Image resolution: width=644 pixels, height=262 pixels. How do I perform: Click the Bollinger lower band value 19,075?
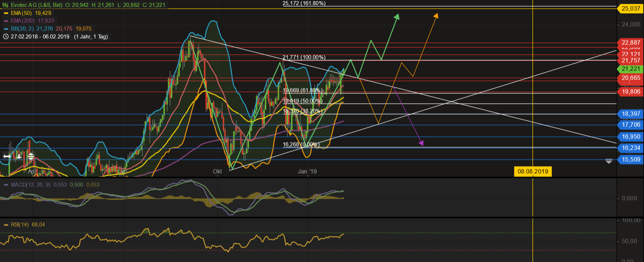click(83, 29)
